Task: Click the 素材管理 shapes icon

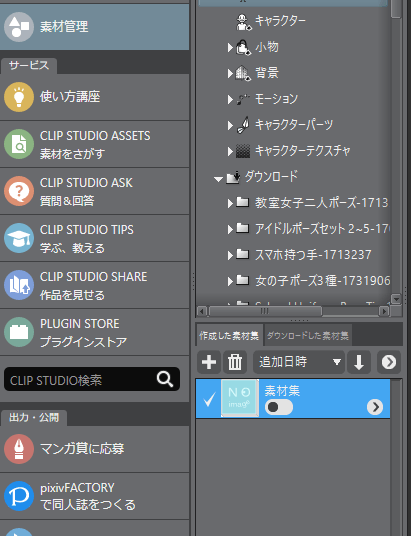Action: (19, 27)
